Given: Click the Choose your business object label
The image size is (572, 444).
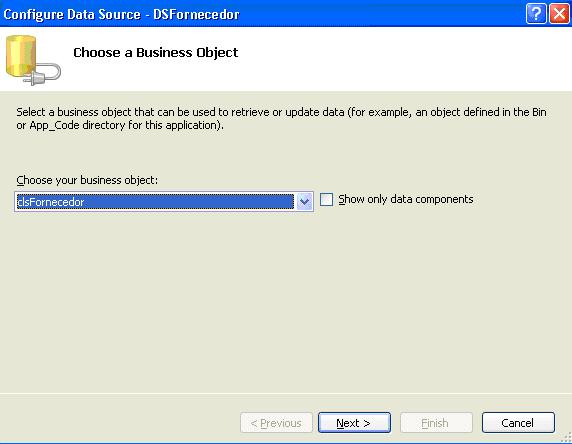Looking at the screenshot, I should (87, 180).
